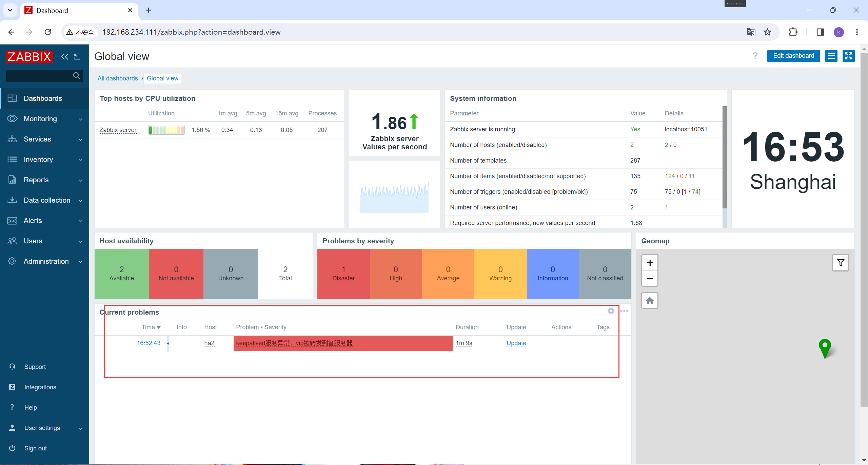868x465 pixels.
Task: Open Current problems widget gear settings
Action: click(611, 311)
